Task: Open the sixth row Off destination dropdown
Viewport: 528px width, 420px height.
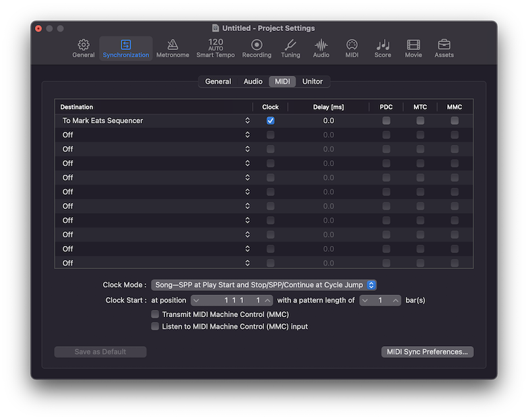Action: 247,191
